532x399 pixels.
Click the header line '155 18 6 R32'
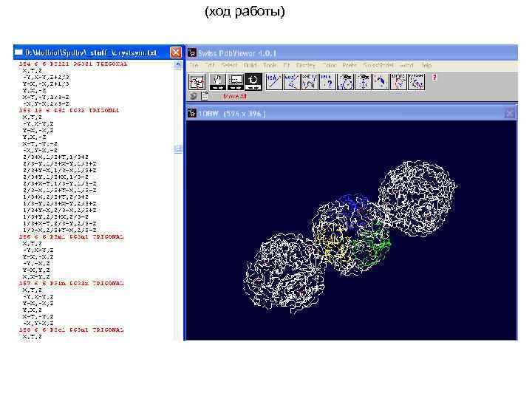click(69, 110)
